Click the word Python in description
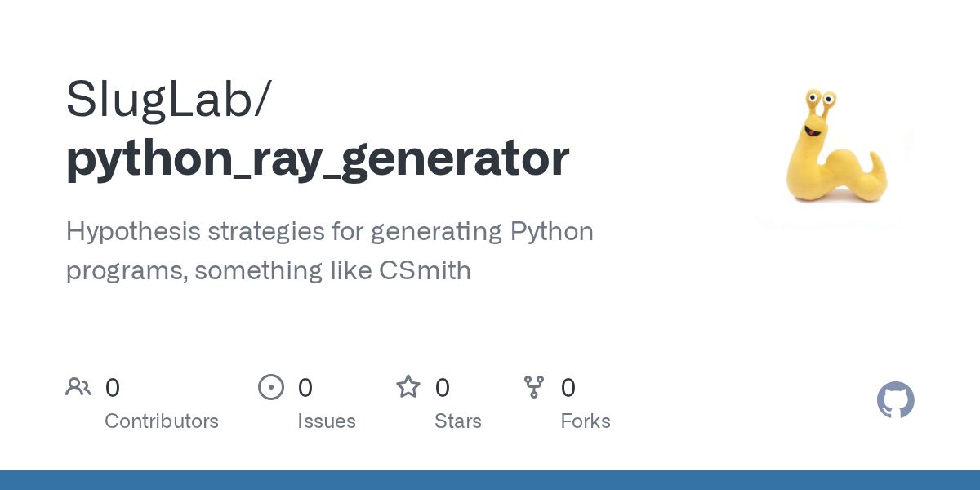This screenshot has height=490, width=980. click(x=552, y=233)
